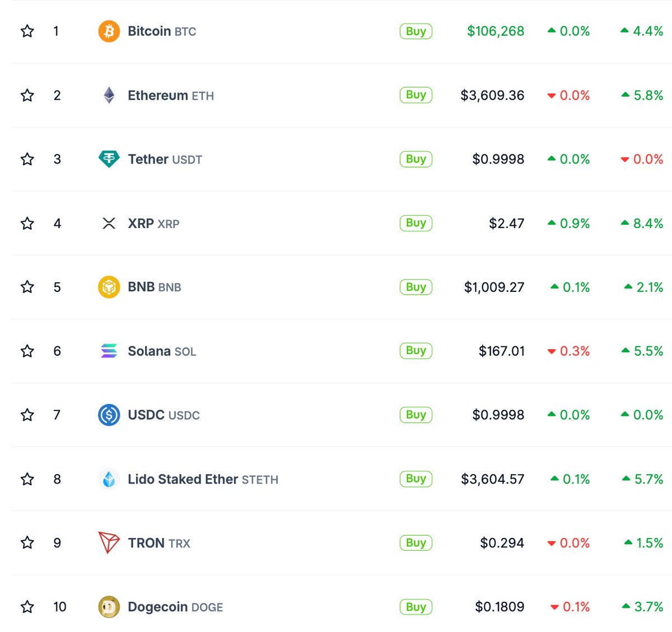This screenshot has width=672, height=632.
Task: Toggle favorite star for Solana
Action: click(x=27, y=351)
